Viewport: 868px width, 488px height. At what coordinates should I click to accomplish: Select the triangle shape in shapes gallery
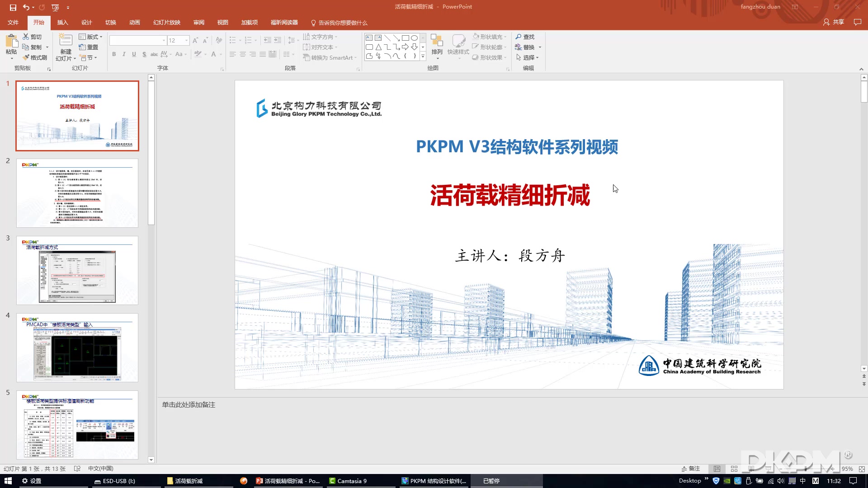(x=378, y=47)
